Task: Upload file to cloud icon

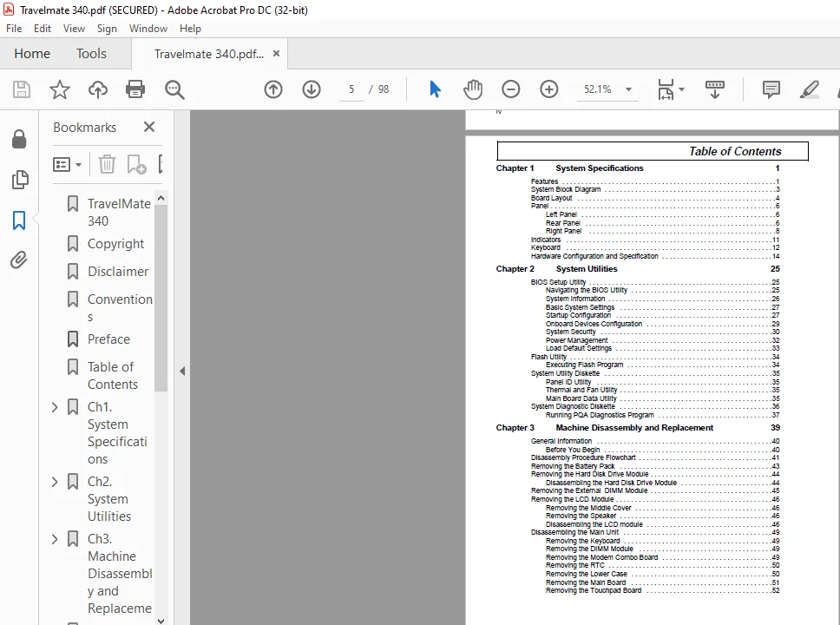Action: tap(97, 89)
